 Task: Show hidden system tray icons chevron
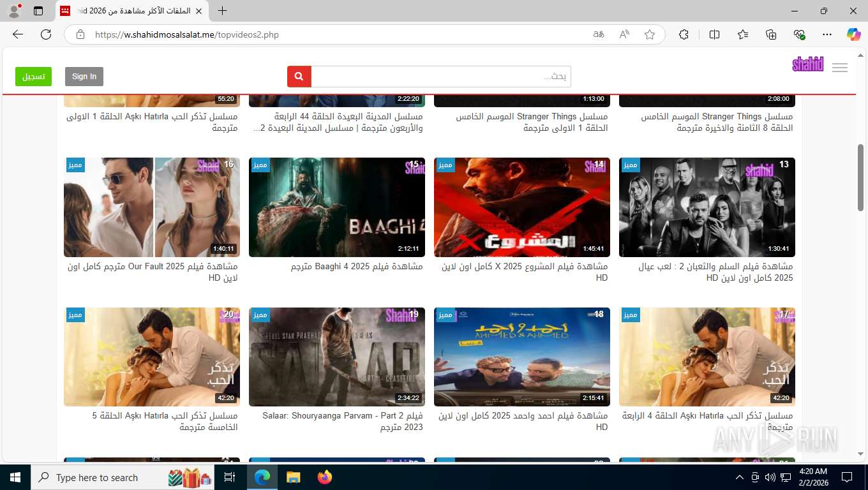(740, 477)
